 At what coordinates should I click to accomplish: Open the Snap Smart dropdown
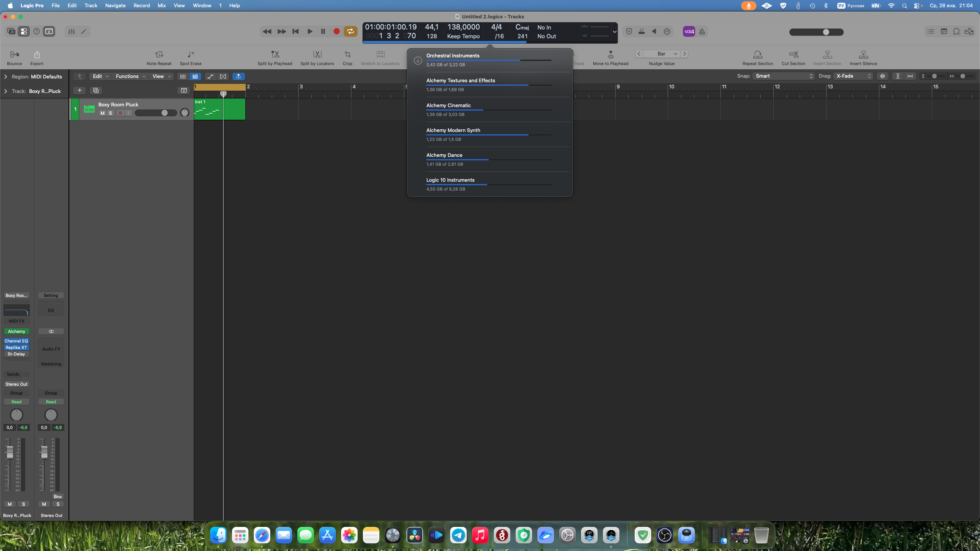point(784,76)
